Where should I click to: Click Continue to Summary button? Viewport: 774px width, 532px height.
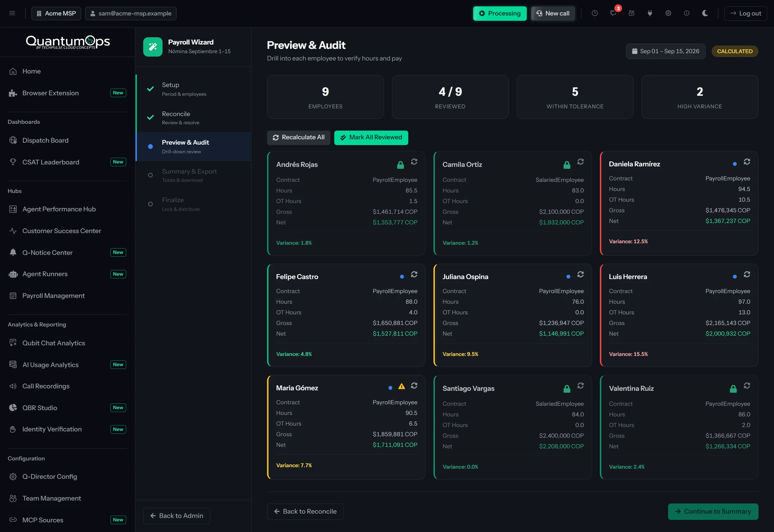click(713, 511)
